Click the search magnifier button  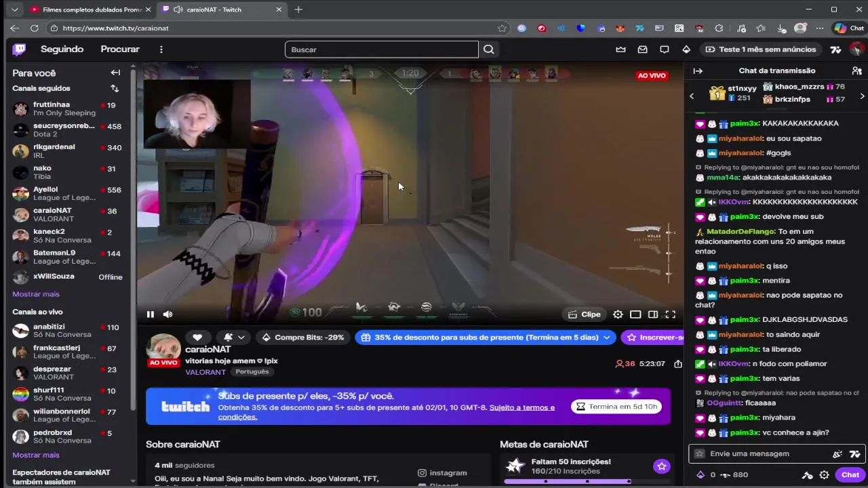pos(489,49)
